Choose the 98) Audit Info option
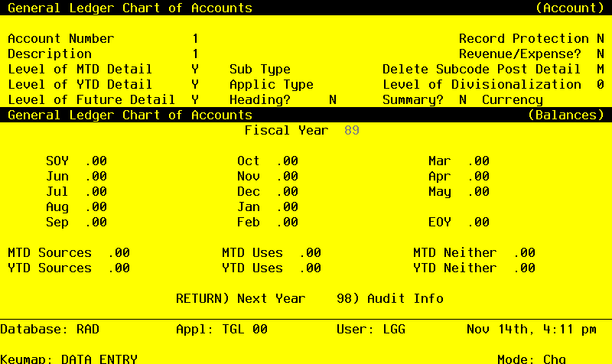This screenshot has width=612, height=364. tap(390, 298)
